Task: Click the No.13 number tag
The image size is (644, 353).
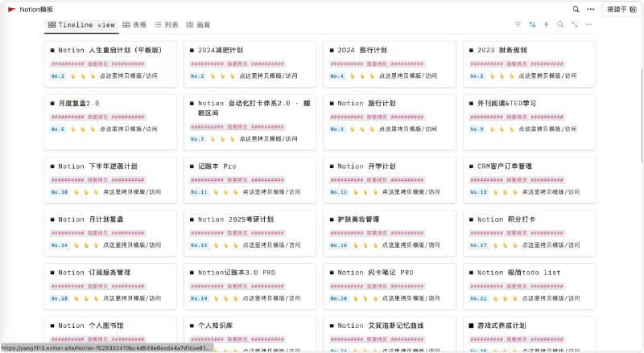Action: pyautogui.click(x=478, y=191)
